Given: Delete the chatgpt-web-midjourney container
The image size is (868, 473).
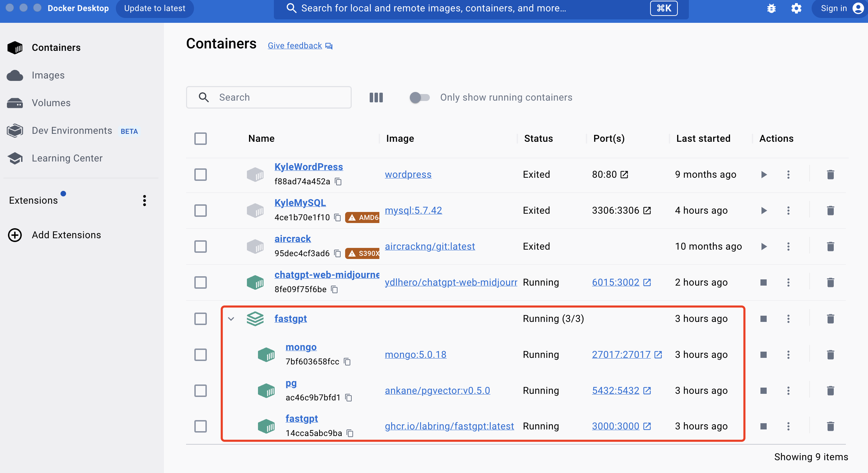Looking at the screenshot, I should pyautogui.click(x=830, y=282).
